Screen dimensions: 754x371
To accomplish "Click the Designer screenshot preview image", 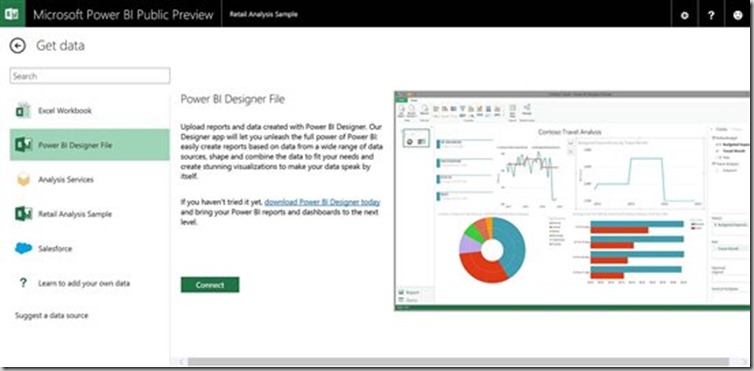I will click(x=571, y=201).
